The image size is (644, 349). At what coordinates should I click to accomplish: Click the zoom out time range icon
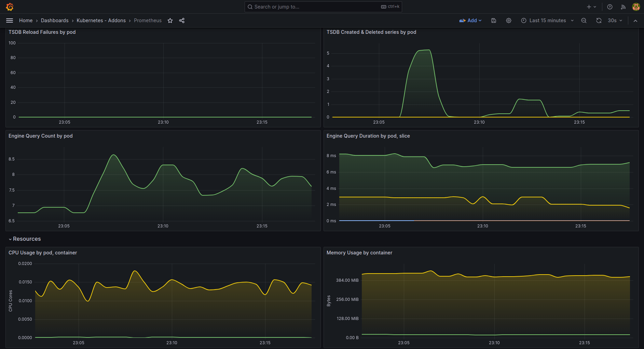584,20
